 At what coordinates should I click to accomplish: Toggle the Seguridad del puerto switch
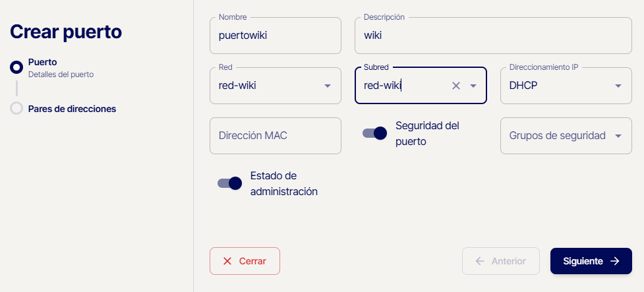click(x=374, y=133)
